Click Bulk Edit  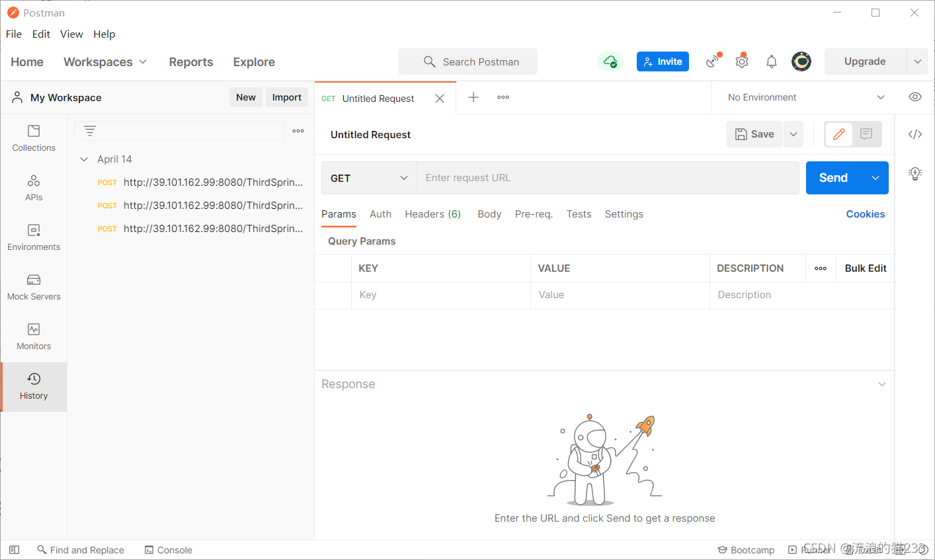(866, 268)
